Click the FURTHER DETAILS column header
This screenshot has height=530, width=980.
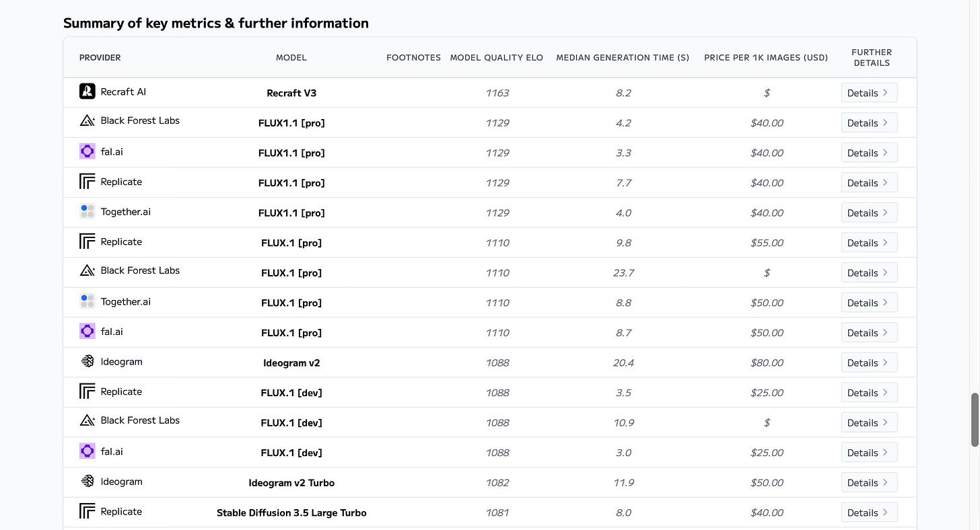872,58
